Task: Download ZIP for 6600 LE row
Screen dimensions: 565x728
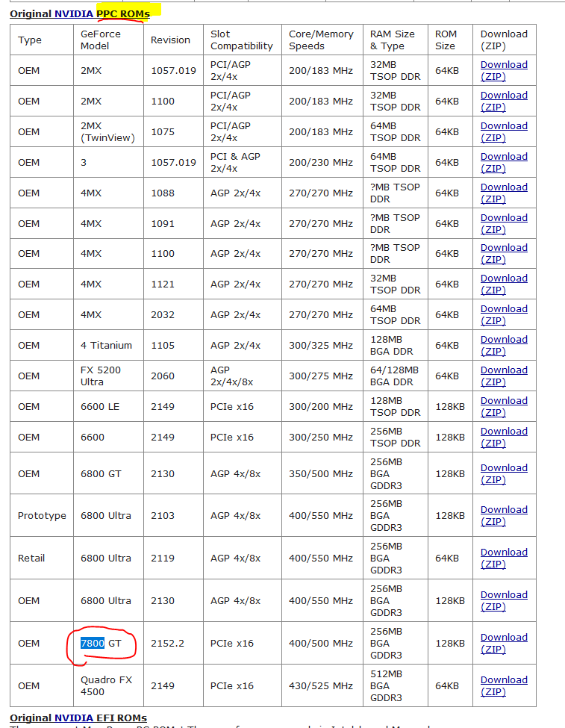Action: [504, 407]
